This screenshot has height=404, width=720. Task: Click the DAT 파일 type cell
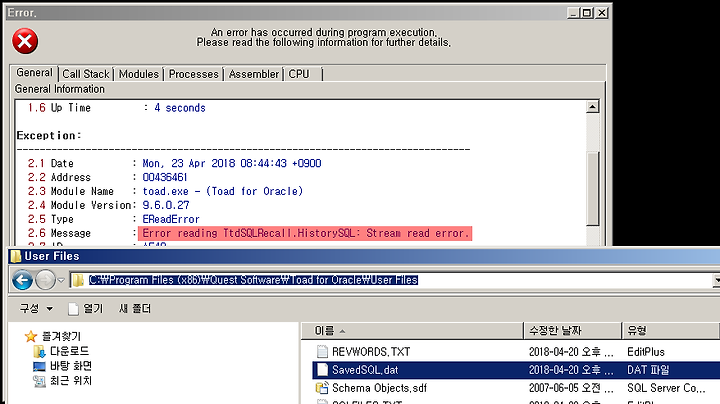point(648,370)
